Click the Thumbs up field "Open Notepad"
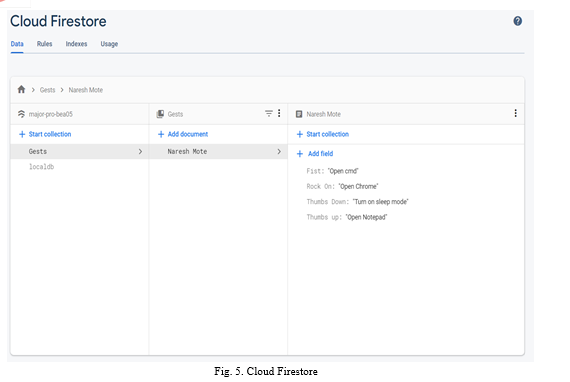The width and height of the screenshot is (570, 382). tap(366, 217)
